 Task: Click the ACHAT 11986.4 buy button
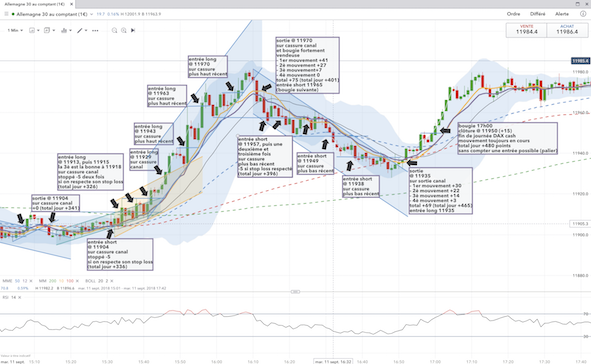pos(567,30)
